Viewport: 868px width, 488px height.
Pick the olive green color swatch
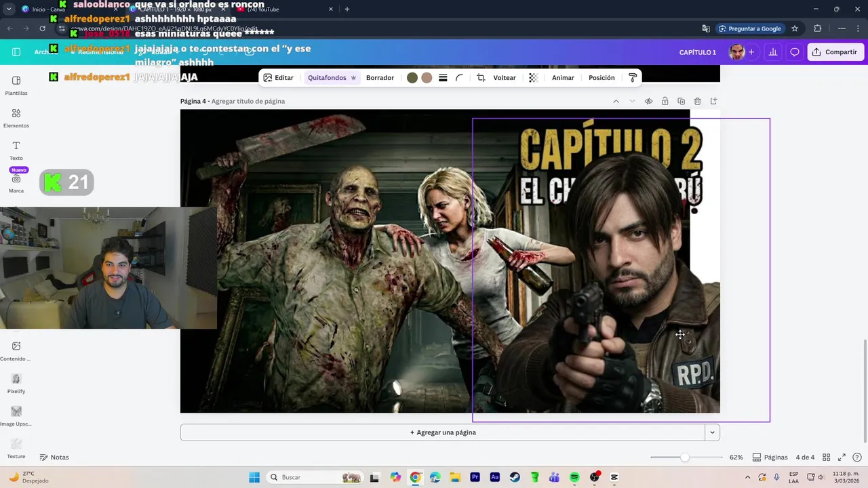click(412, 78)
